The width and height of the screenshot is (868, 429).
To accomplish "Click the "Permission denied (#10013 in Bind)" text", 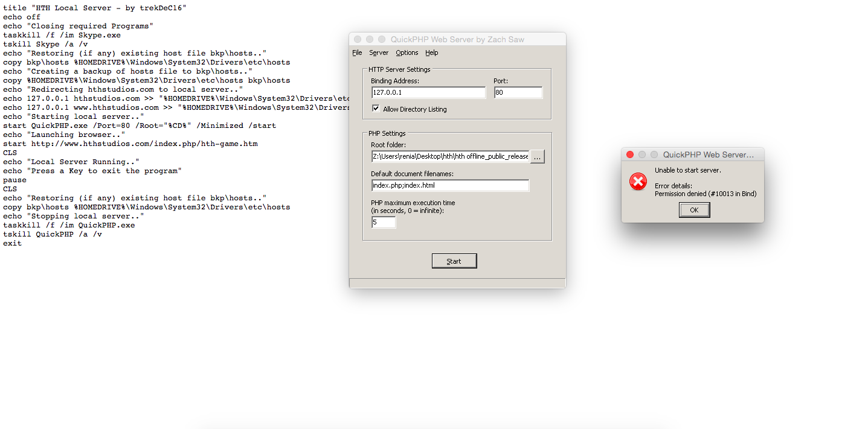I will coord(706,194).
